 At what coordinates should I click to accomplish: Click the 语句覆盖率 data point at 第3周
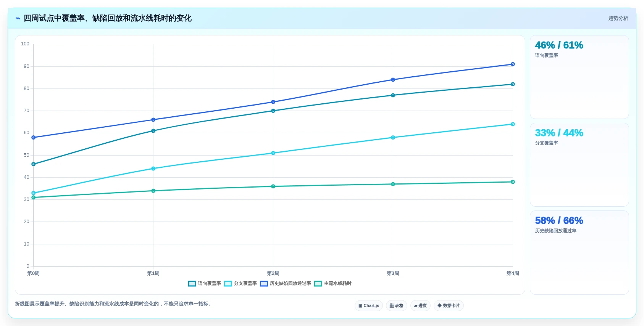pyautogui.click(x=393, y=95)
